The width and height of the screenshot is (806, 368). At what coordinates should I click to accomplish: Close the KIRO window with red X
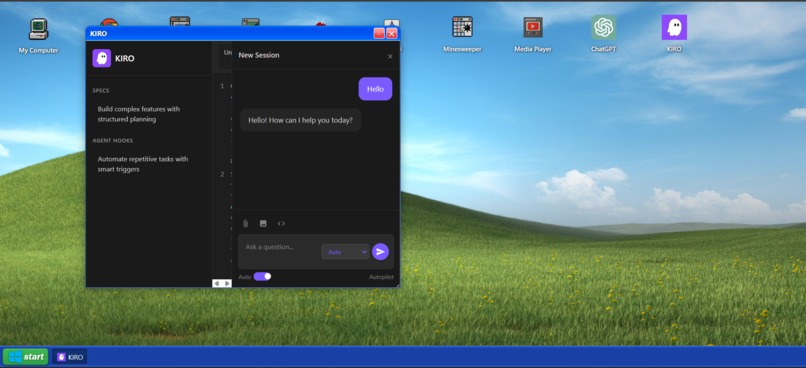392,33
